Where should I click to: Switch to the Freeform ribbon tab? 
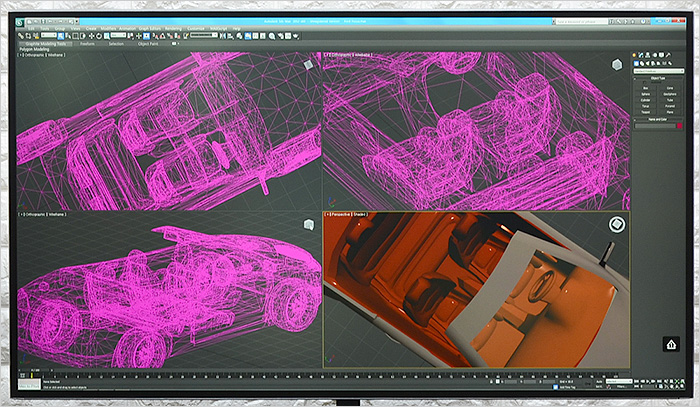[x=87, y=43]
